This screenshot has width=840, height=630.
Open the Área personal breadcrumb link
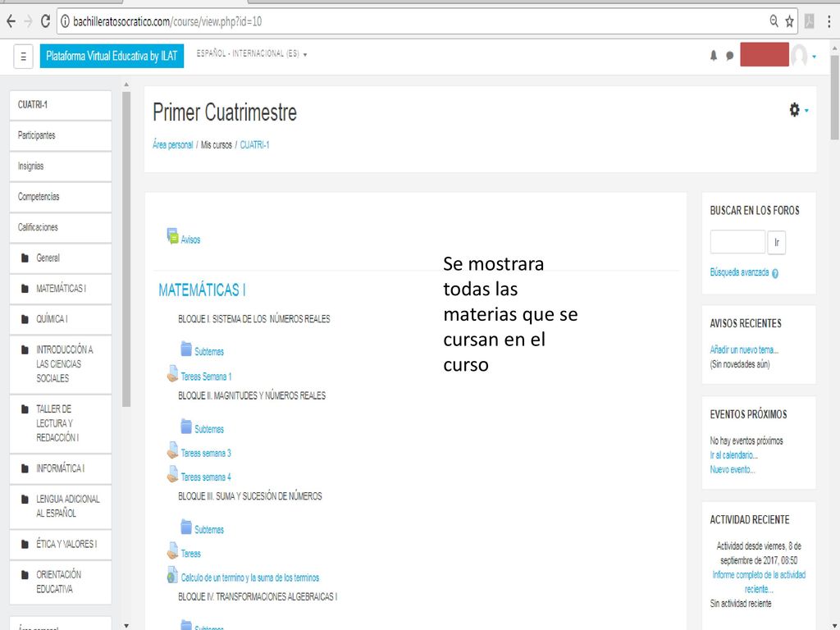point(172,145)
